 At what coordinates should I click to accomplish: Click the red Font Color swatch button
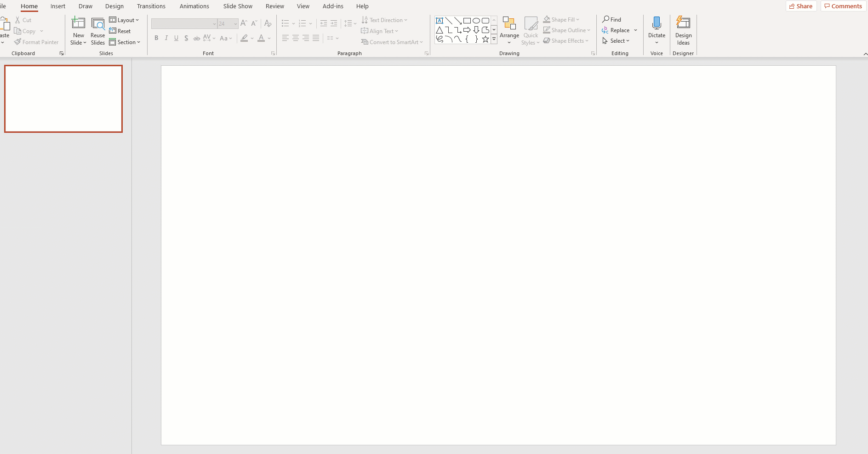[261, 38]
